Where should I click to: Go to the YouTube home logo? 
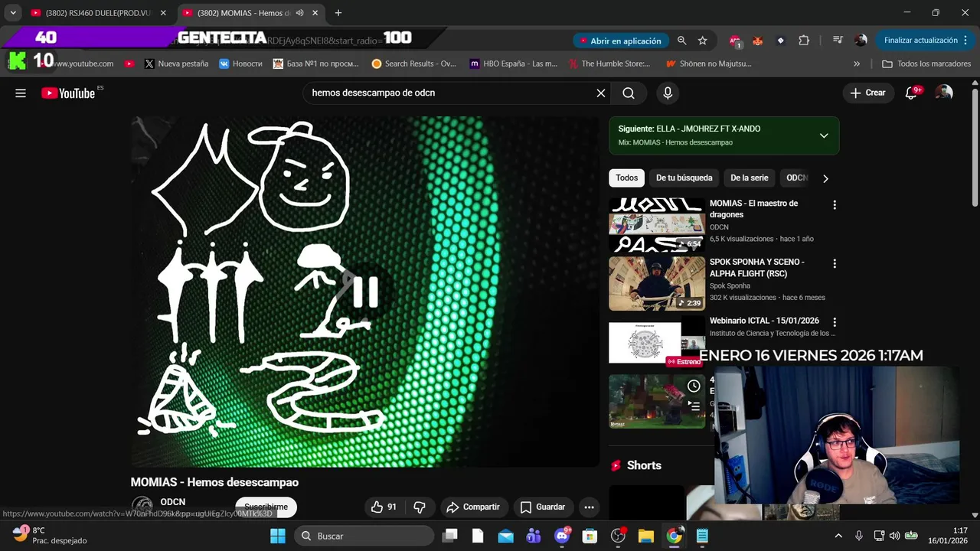[x=68, y=93]
